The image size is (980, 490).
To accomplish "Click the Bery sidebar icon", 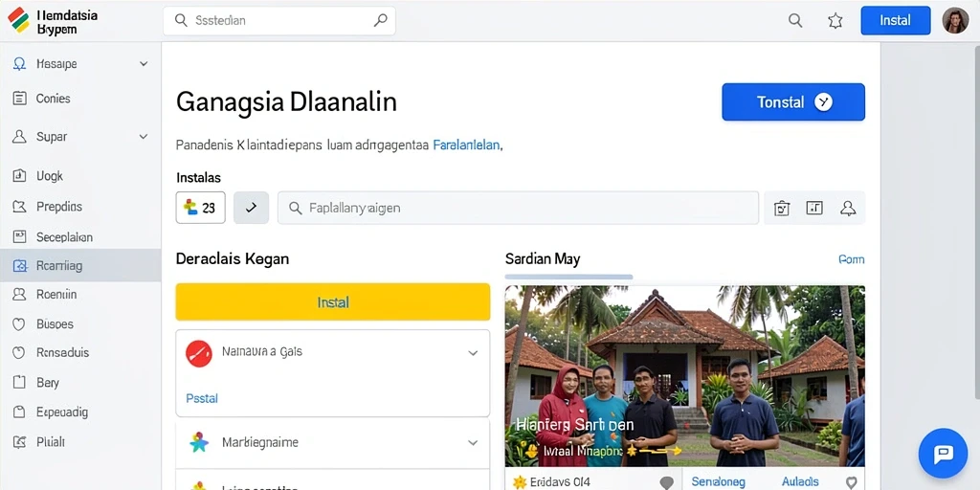I will (x=19, y=383).
